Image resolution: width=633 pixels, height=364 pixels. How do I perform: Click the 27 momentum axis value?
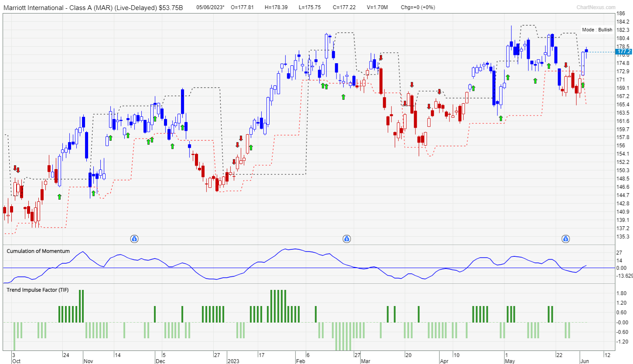point(619,252)
